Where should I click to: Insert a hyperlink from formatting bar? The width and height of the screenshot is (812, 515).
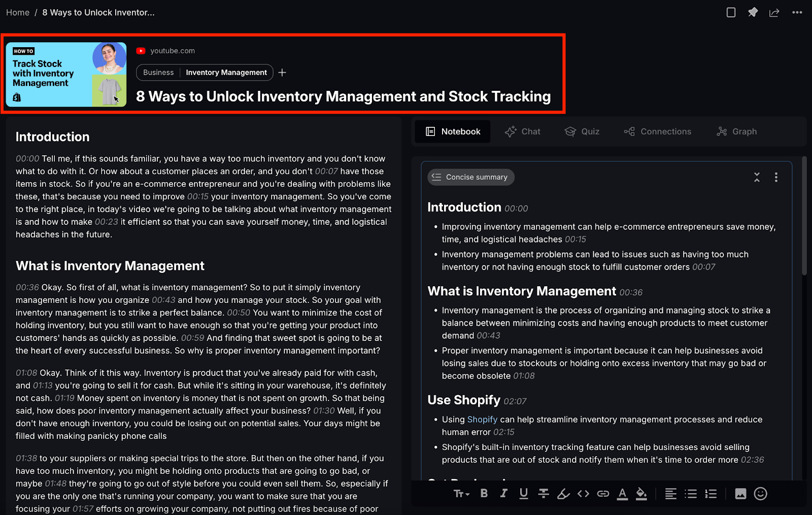603,494
